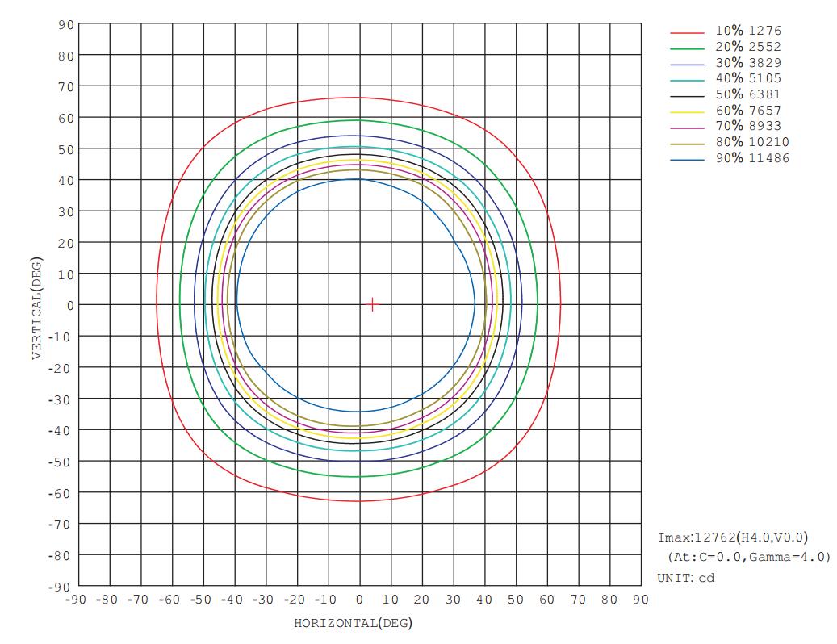Click the vertical axis label -50
This screenshot has height=644, width=837.
pos(60,462)
